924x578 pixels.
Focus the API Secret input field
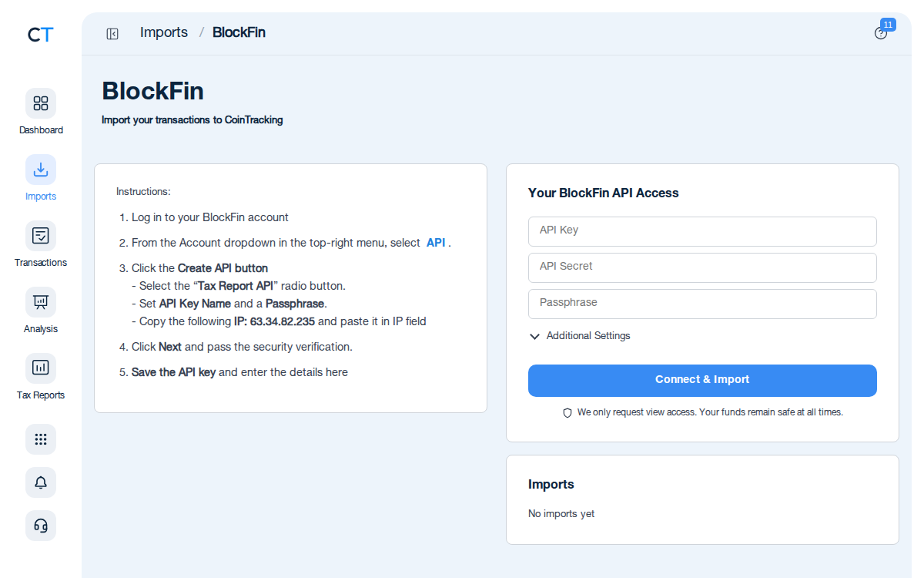[702, 267]
